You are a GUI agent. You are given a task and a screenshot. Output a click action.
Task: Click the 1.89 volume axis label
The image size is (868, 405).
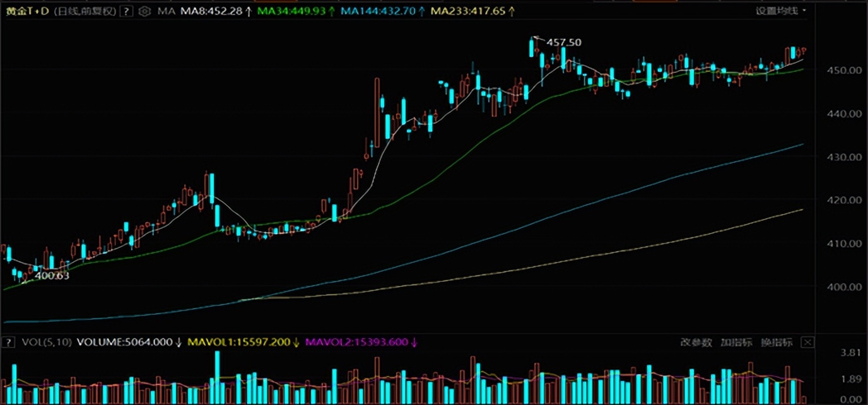[851, 379]
